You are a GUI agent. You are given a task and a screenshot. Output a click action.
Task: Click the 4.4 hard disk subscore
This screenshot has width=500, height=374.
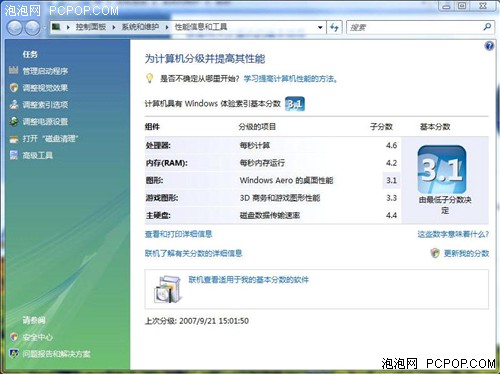click(x=391, y=215)
